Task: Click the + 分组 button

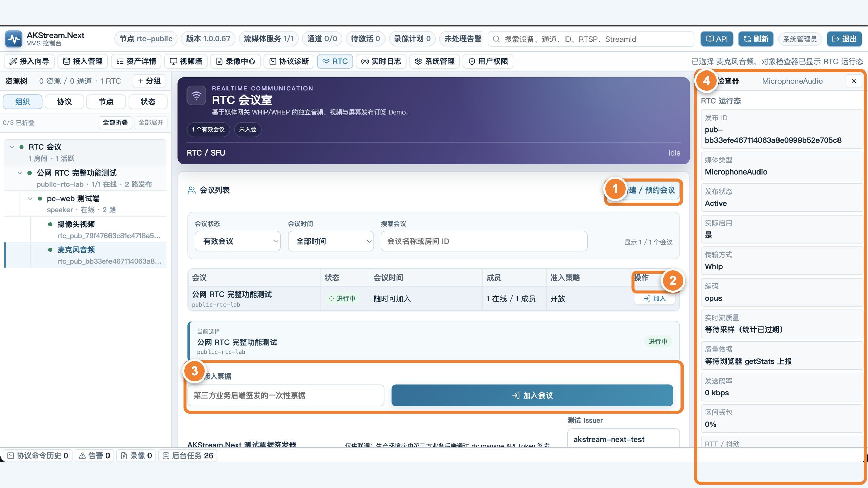Action: click(x=149, y=81)
